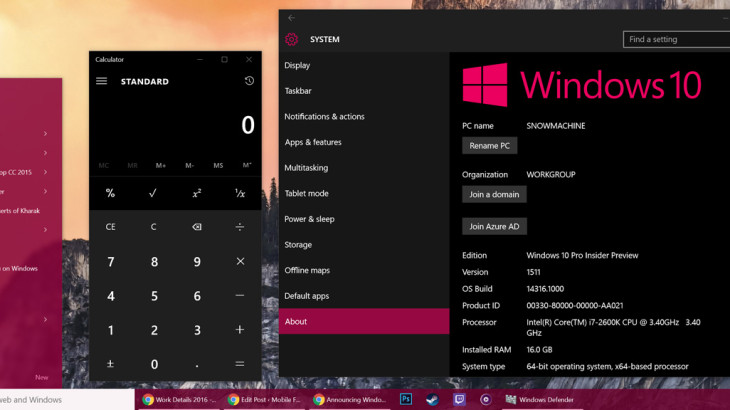Click the Rename PC button

pyautogui.click(x=489, y=145)
